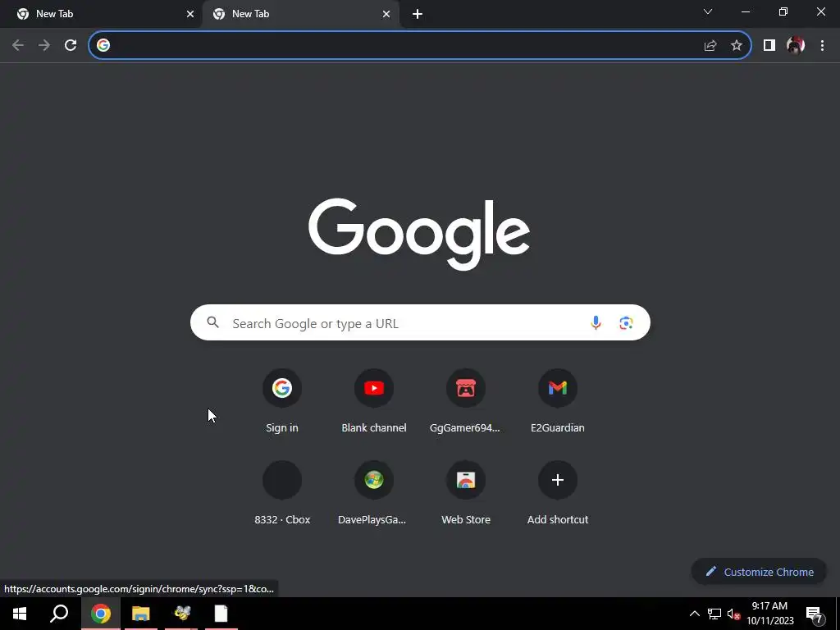This screenshot has width=840, height=630.
Task: Click the search magnifier in search box
Action: click(213, 322)
